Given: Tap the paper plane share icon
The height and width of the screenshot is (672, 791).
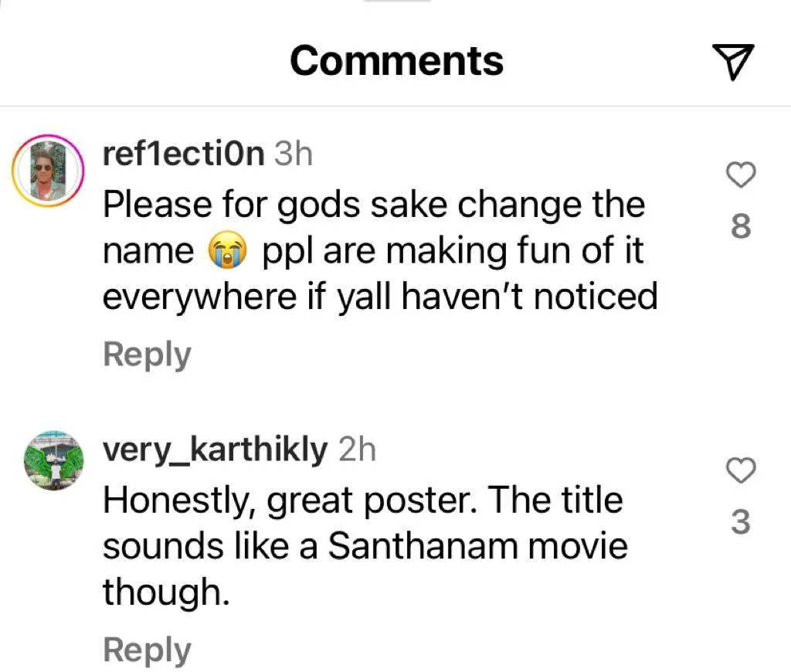Looking at the screenshot, I should tap(729, 62).
